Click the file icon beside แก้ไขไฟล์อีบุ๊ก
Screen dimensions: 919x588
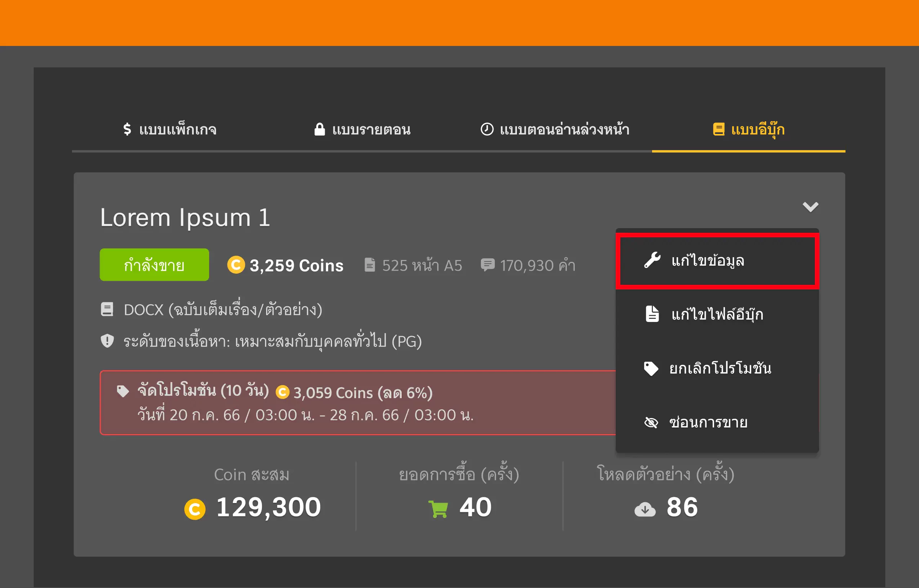(x=652, y=314)
